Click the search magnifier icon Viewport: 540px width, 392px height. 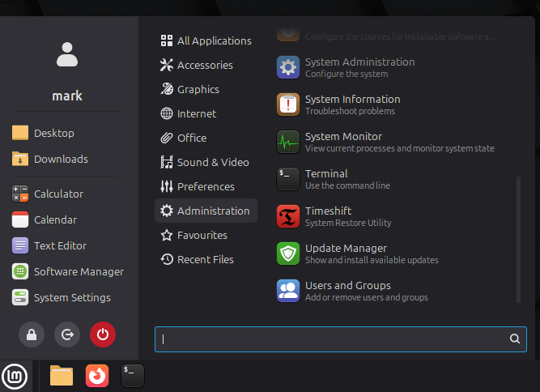pyautogui.click(x=515, y=339)
